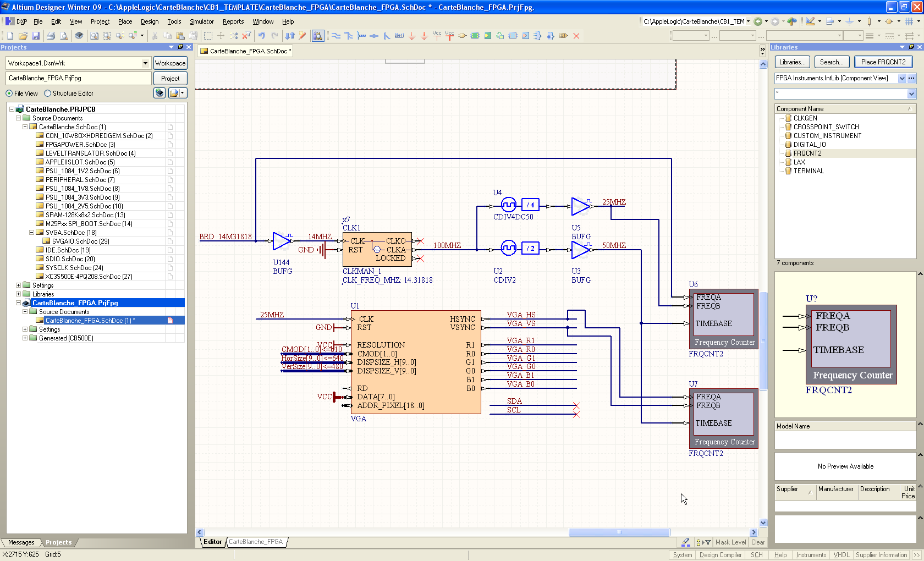
Task: Select the CLKGEN component in the list
Action: point(805,118)
